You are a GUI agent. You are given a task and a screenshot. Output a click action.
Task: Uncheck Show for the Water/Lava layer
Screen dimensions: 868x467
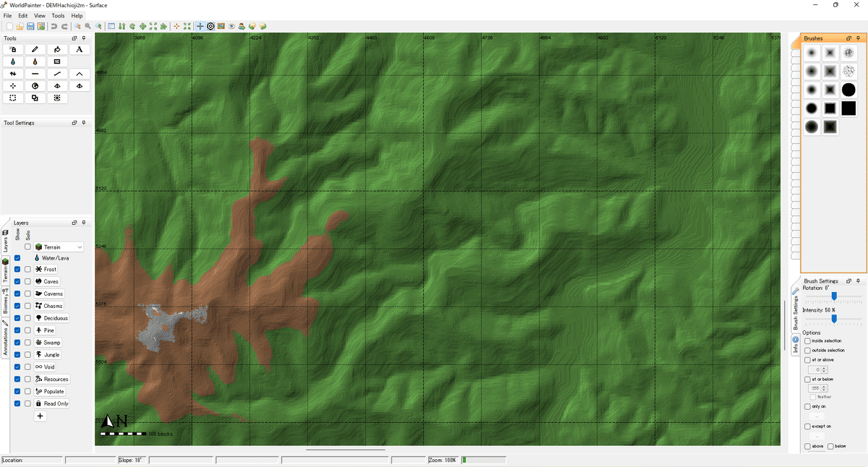click(17, 257)
